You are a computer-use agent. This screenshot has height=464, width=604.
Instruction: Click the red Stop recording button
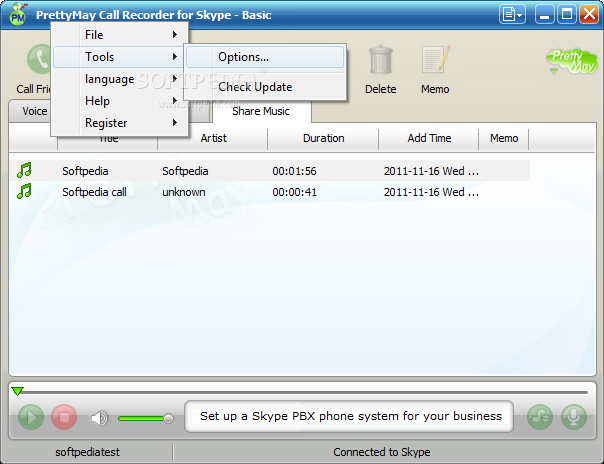click(64, 417)
